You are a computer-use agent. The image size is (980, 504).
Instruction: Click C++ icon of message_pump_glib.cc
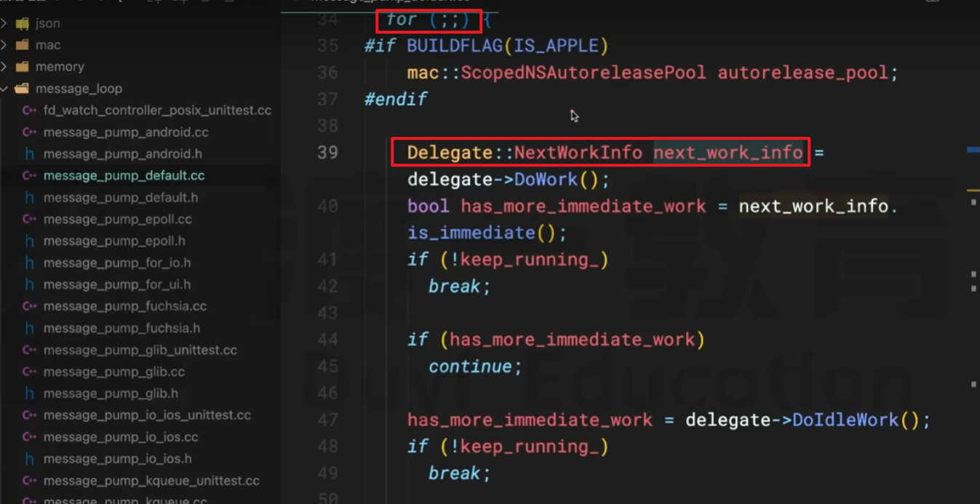(x=30, y=372)
